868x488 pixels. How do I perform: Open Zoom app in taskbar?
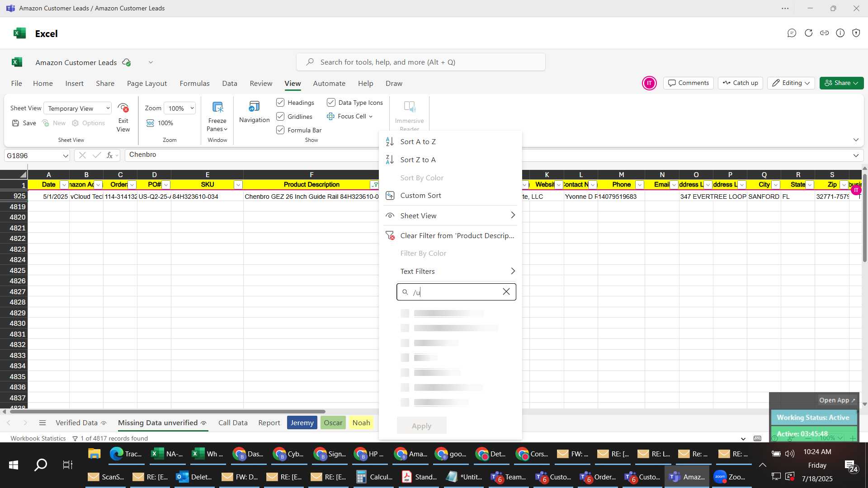pyautogui.click(x=730, y=477)
